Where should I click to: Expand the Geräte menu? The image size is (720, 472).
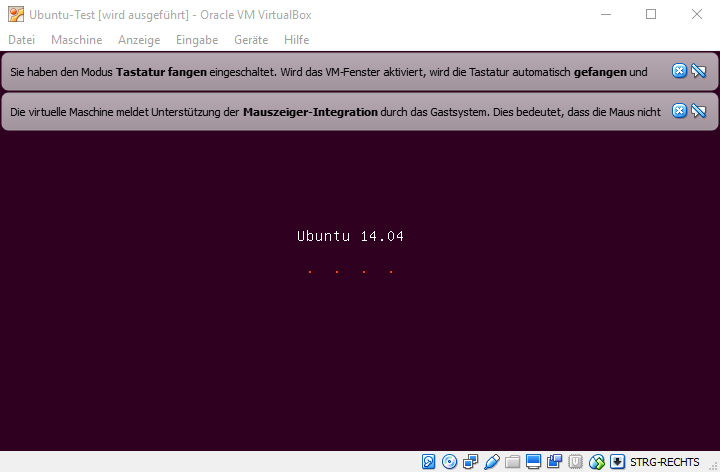[251, 40]
